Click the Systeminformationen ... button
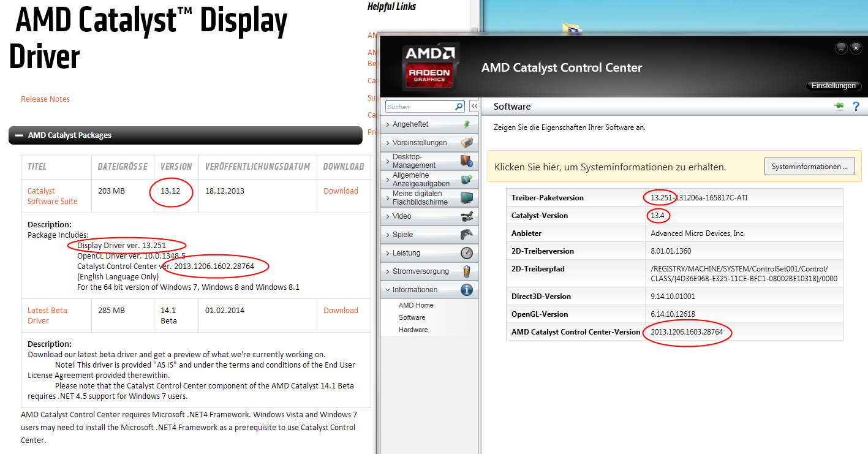 click(810, 166)
